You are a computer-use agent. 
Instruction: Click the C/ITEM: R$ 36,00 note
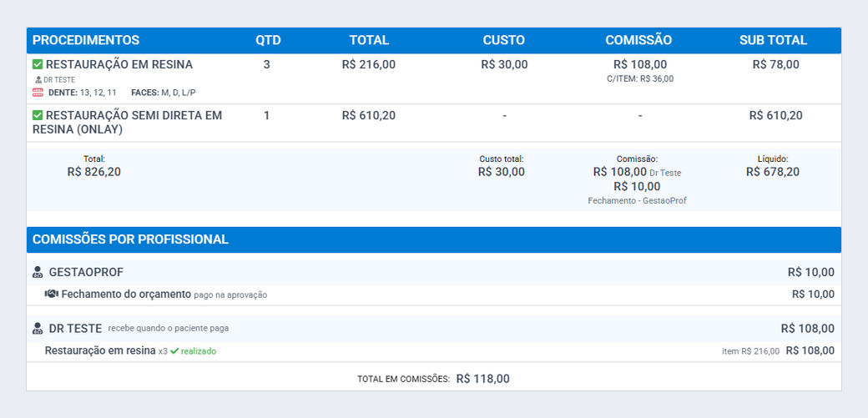click(x=640, y=78)
